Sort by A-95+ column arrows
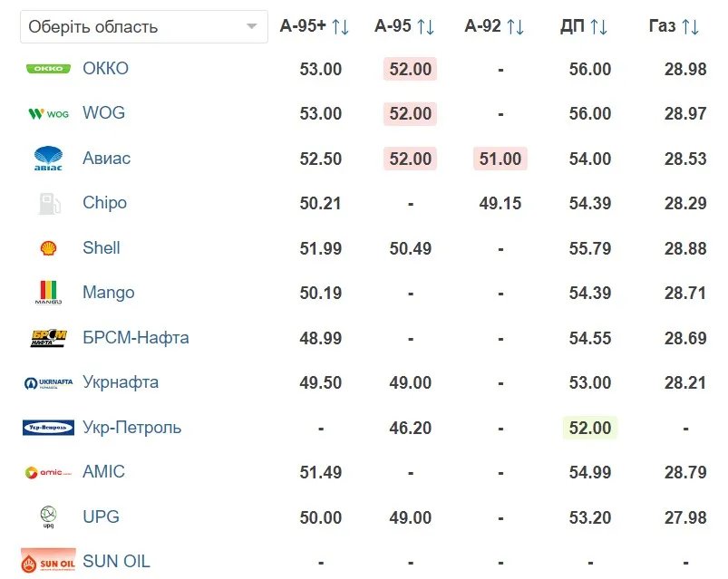Image resolution: width=728 pixels, height=579 pixels. [x=341, y=26]
